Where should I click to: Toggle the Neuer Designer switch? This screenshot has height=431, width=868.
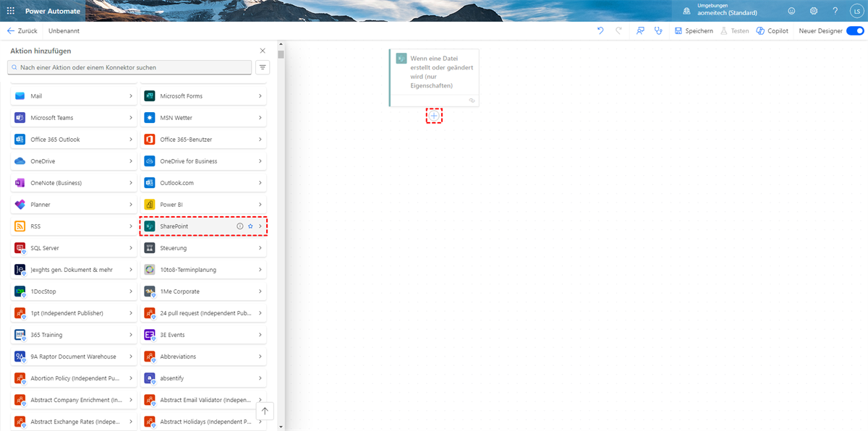pyautogui.click(x=855, y=31)
